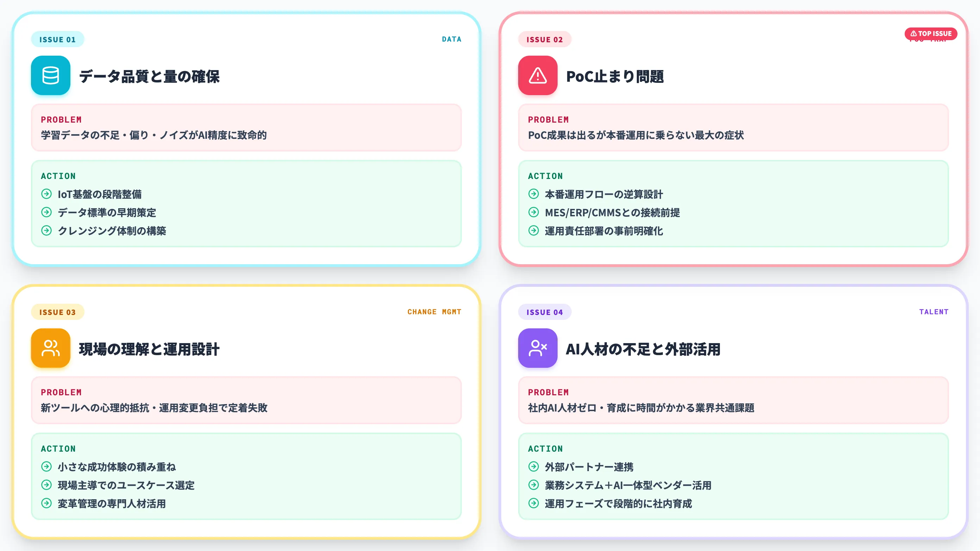Click problem text 新ツールへの心理的抵抗
The width and height of the screenshot is (980, 551).
point(154,408)
